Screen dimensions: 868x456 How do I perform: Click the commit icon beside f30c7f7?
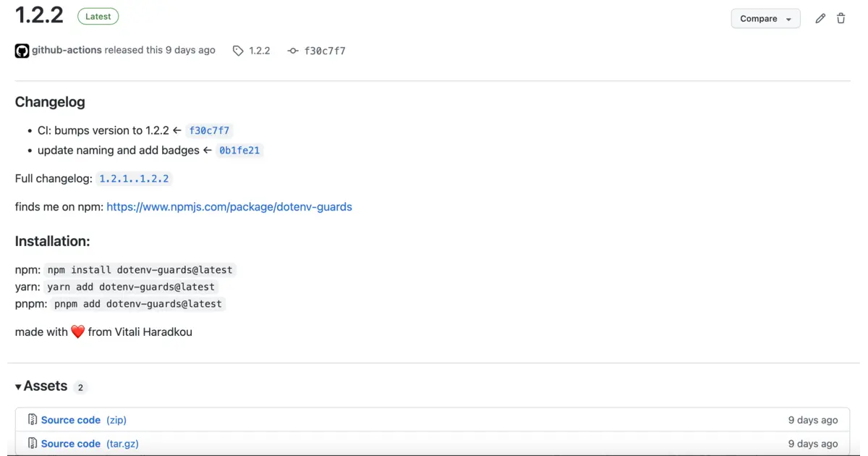(293, 51)
